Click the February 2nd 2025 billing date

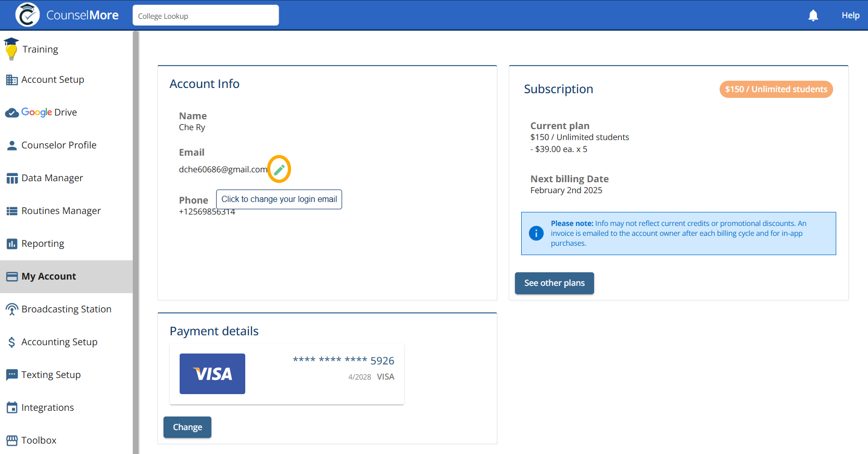click(x=566, y=191)
